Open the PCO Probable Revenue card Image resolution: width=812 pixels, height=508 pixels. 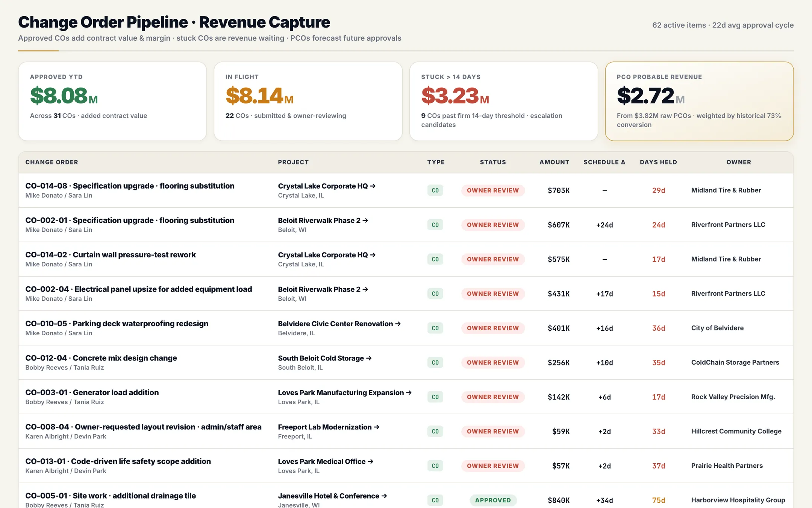(x=699, y=101)
